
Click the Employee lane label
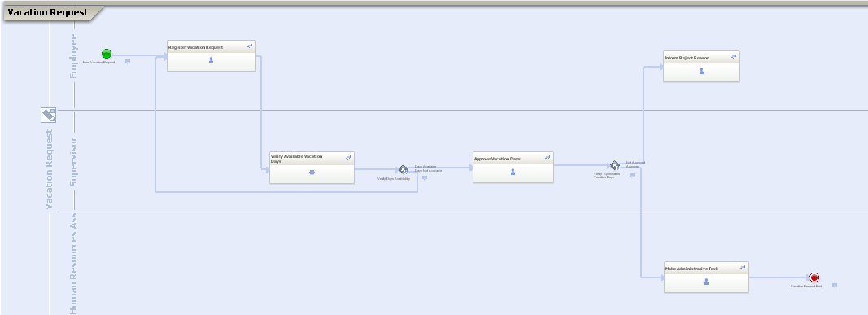click(x=73, y=56)
